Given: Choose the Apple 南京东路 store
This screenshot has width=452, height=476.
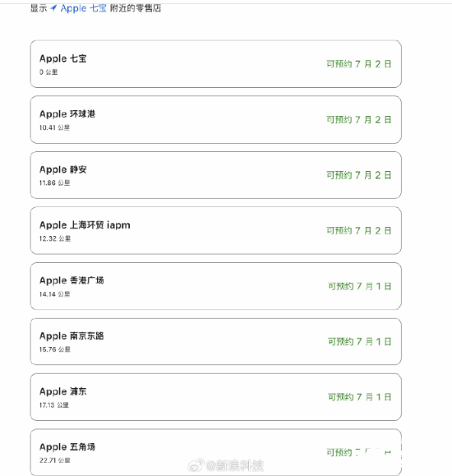Looking at the screenshot, I should [216, 342].
